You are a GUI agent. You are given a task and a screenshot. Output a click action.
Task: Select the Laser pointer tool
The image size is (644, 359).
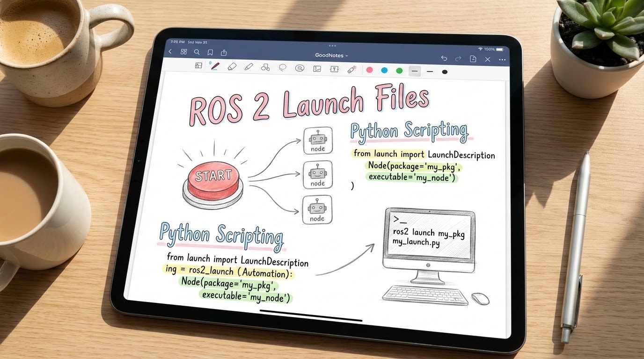[x=352, y=70]
